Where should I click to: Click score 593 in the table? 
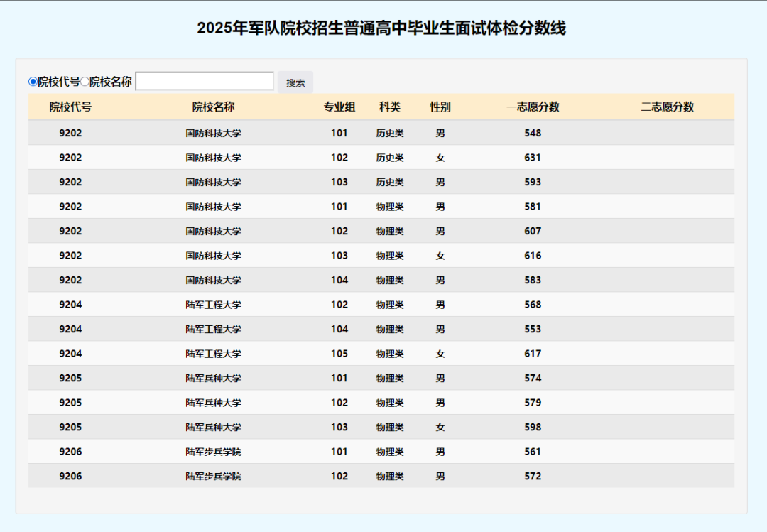533,182
